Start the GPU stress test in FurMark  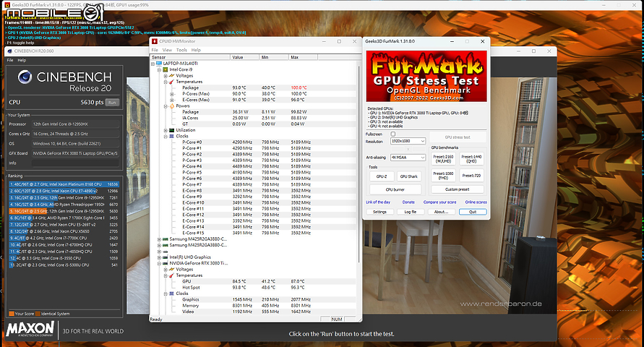click(x=458, y=137)
